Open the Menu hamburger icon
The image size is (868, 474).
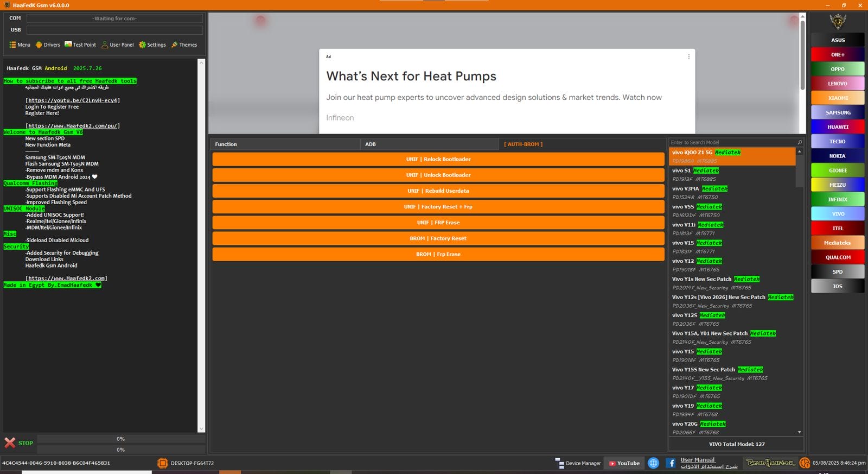[x=12, y=45]
